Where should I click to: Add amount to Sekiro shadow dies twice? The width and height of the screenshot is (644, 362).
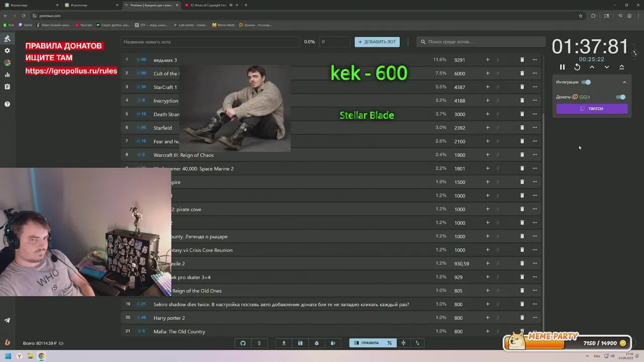(488, 304)
